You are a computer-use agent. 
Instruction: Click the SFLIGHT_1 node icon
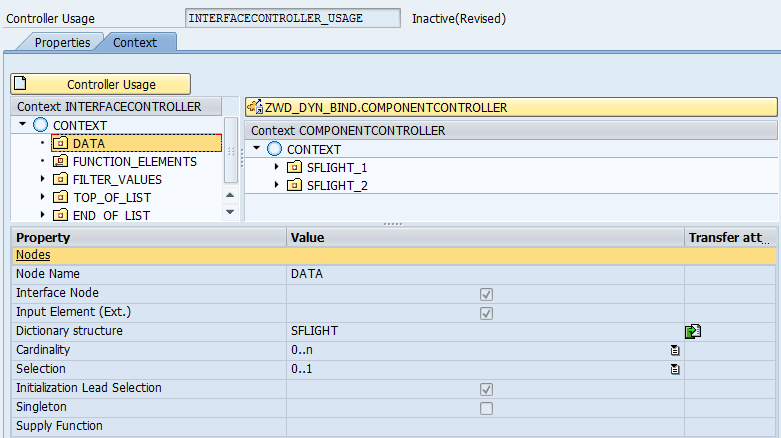tap(294, 167)
